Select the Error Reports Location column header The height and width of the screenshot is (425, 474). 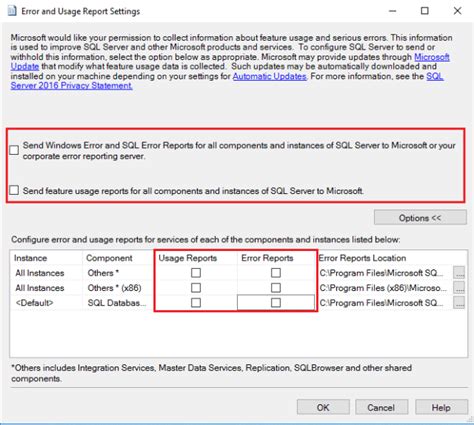pyautogui.click(x=362, y=258)
